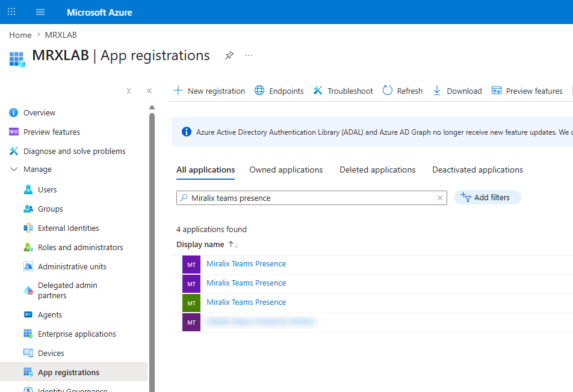Click the Roles and administrators icon
The image size is (573, 392).
click(28, 248)
